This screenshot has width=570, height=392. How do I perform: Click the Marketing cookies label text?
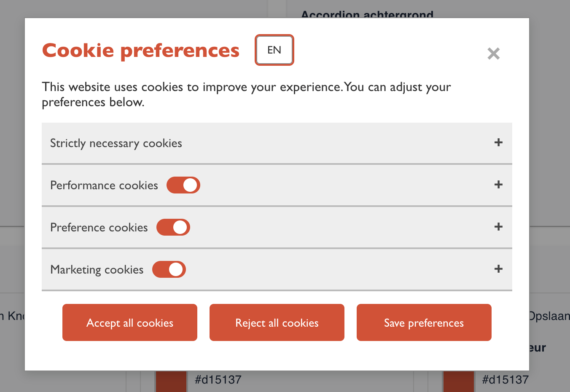[x=97, y=269]
